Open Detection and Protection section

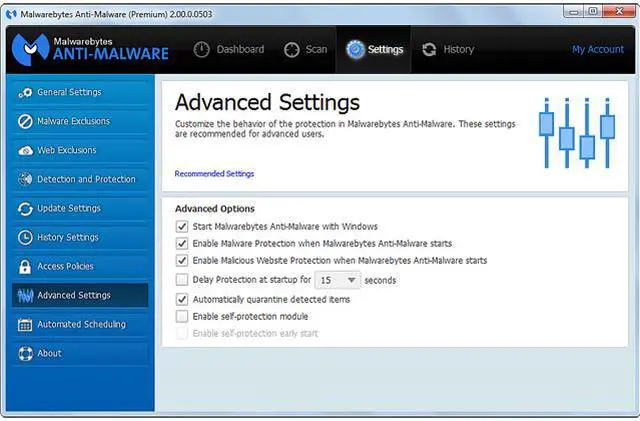click(80, 179)
